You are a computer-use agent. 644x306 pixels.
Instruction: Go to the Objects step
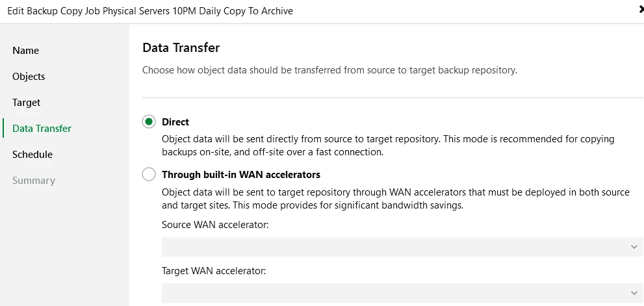[x=29, y=77]
